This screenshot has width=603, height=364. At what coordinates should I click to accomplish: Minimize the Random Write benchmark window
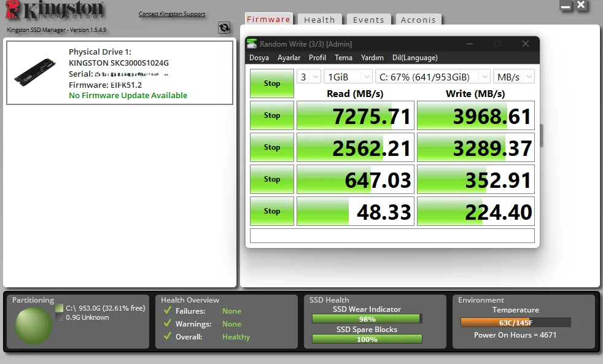pyautogui.click(x=470, y=44)
